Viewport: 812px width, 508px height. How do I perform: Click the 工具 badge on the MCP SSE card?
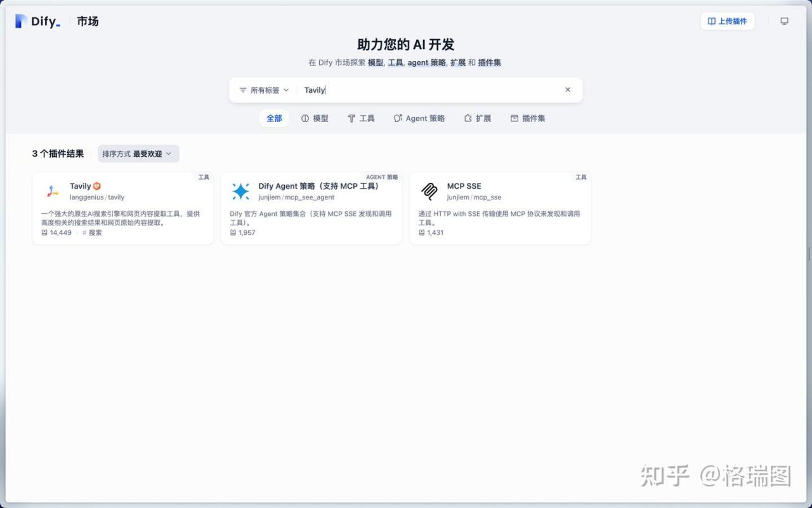[x=581, y=177]
